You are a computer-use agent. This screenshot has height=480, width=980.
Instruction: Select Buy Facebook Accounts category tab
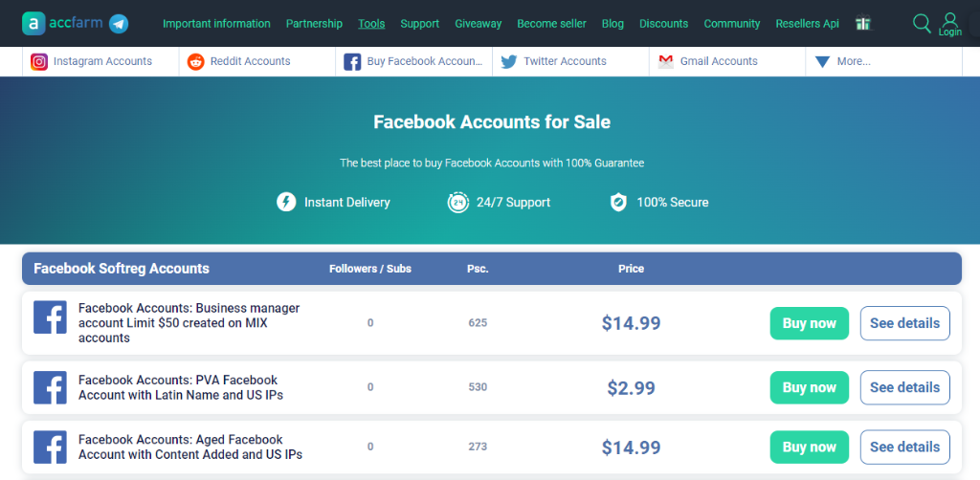coord(414,62)
